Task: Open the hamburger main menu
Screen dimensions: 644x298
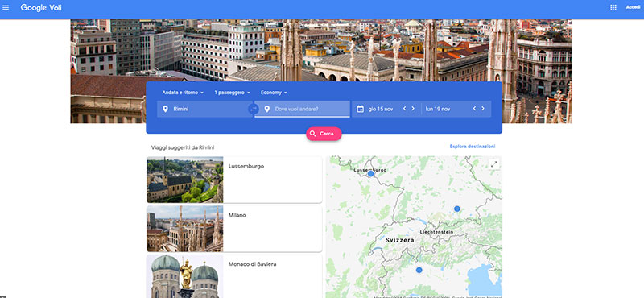Action: [6, 7]
